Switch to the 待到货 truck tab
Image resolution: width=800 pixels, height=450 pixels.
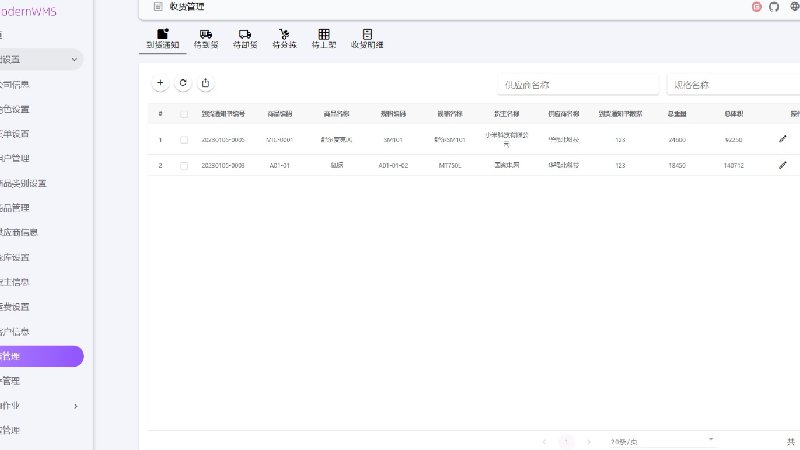tap(206, 39)
